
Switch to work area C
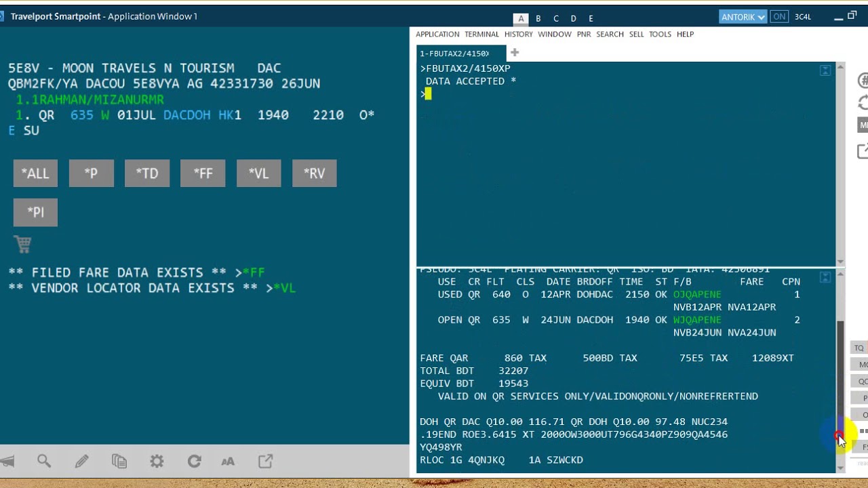coord(556,19)
